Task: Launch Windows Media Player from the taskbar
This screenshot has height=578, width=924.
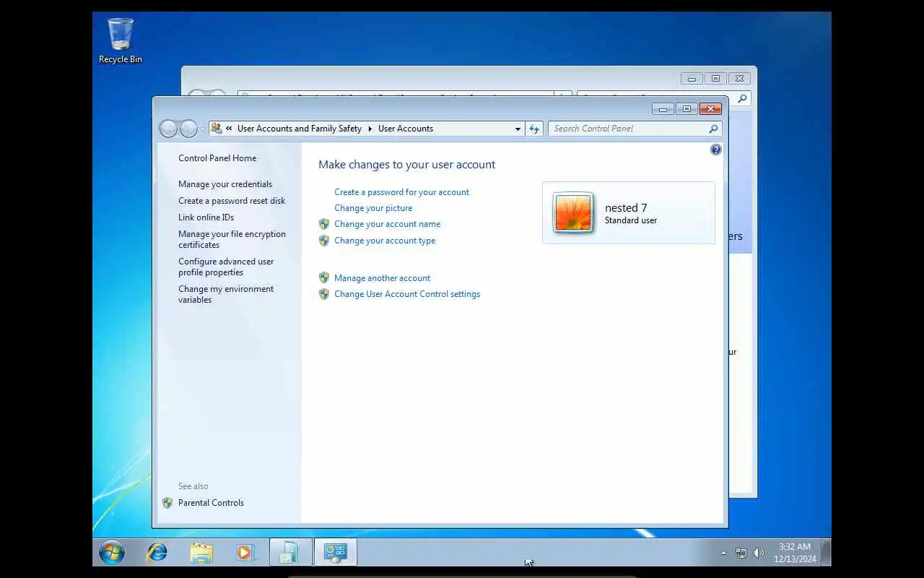Action: pos(245,553)
